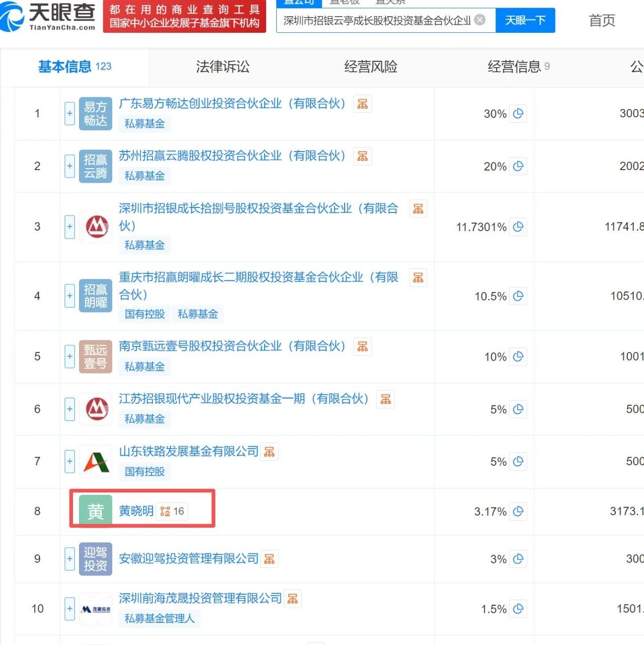
Task: Expand row 1 广东易方畅达 shareholders
Action: pos(70,114)
